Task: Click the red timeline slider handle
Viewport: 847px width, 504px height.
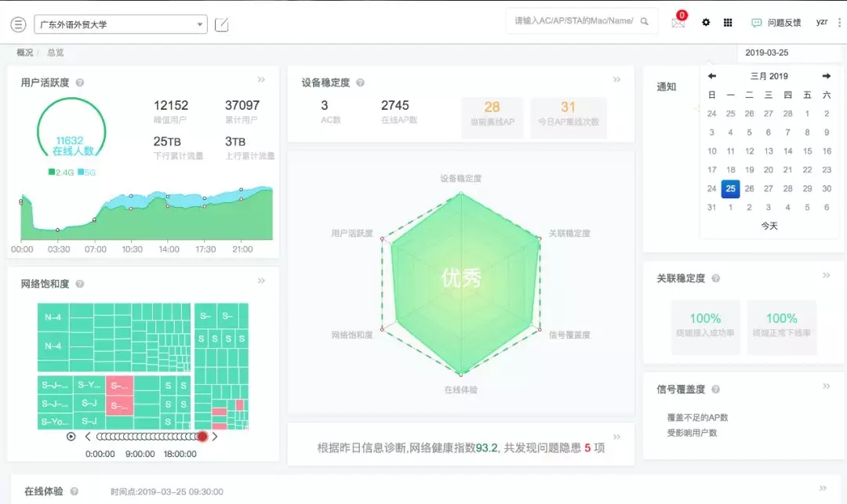Action: (x=202, y=437)
